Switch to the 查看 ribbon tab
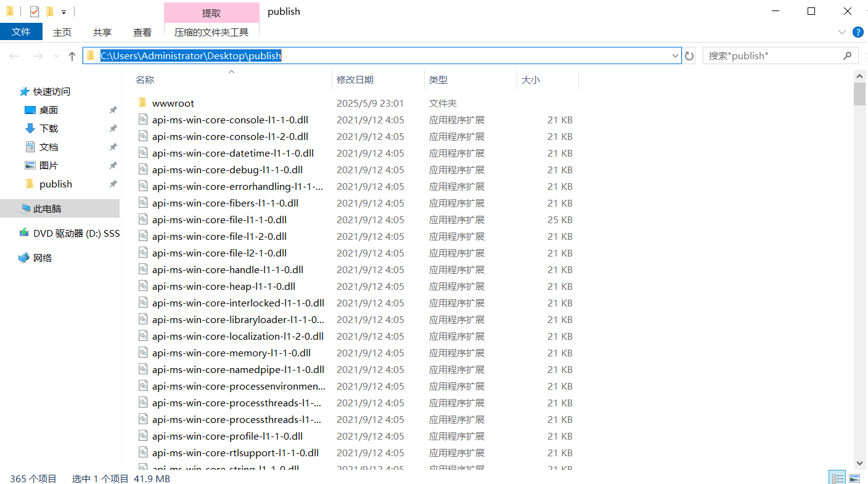This screenshot has width=868, height=484. (x=142, y=32)
